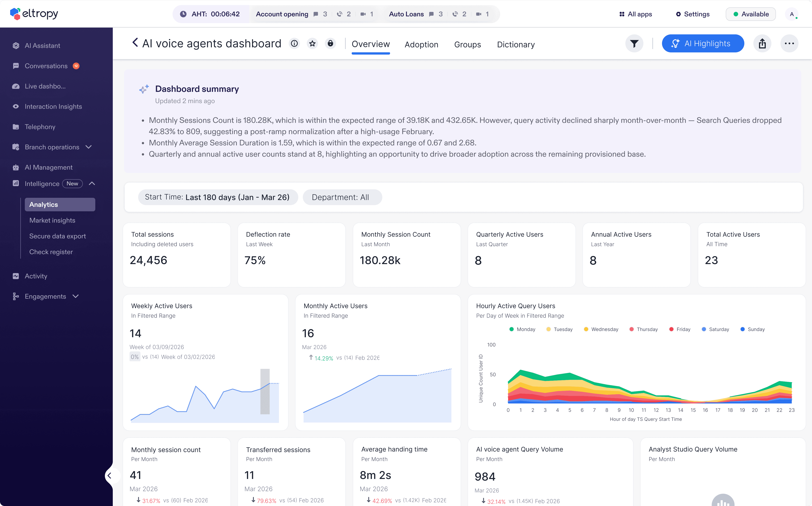Click the lock icon beside dashboard title
Screen dimensions: 812x506
[x=330, y=44]
